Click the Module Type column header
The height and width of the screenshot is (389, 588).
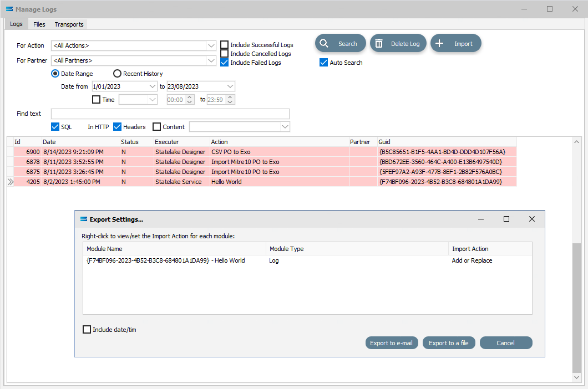pyautogui.click(x=357, y=249)
